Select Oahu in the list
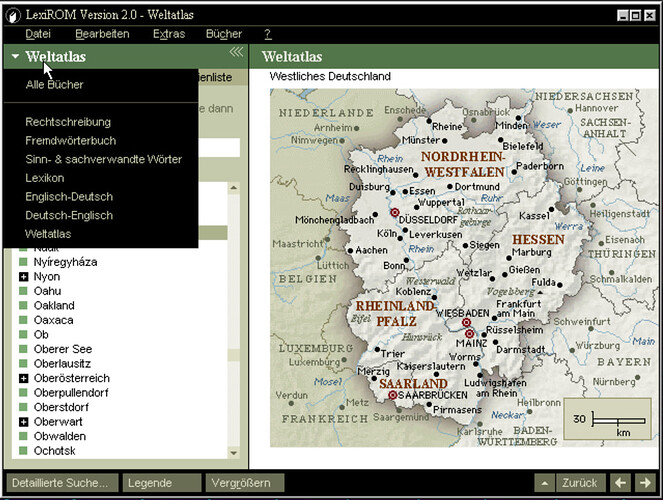This screenshot has width=663, height=500. coord(47,291)
